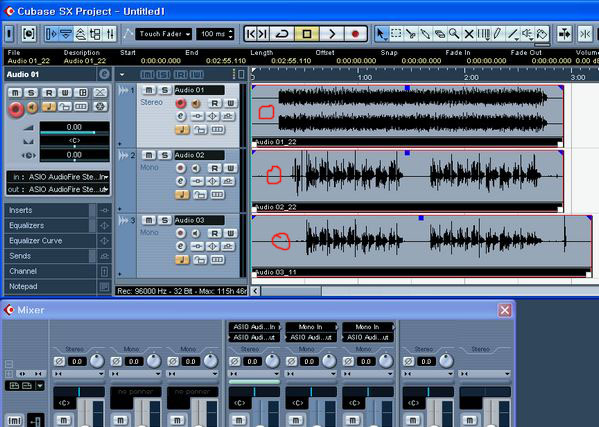Start playback with the Play button
This screenshot has width=599, height=427.
(332, 34)
